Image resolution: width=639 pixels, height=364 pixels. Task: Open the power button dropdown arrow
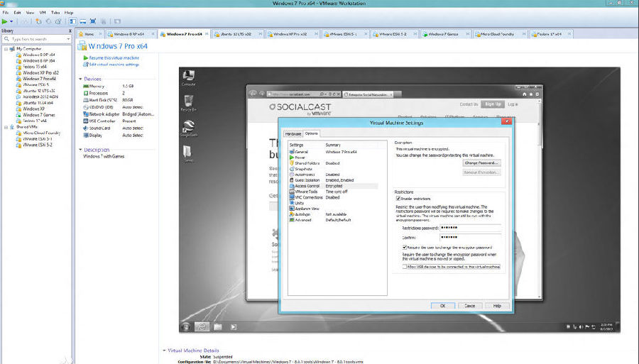11,21
